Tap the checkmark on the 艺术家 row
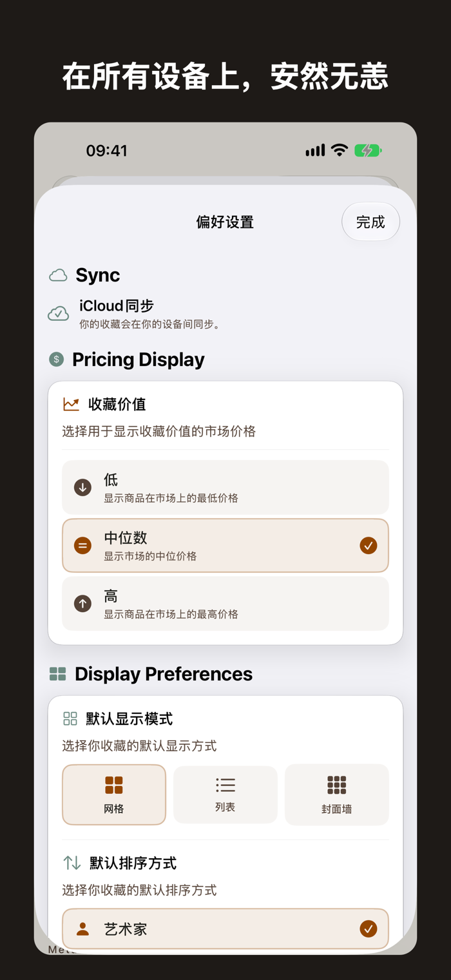This screenshot has width=451, height=980. 369,929
